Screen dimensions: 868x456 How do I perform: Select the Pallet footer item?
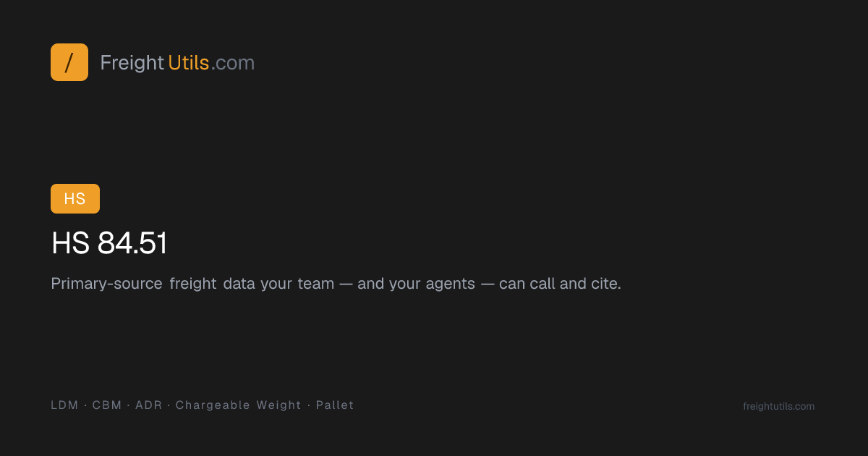pos(335,405)
